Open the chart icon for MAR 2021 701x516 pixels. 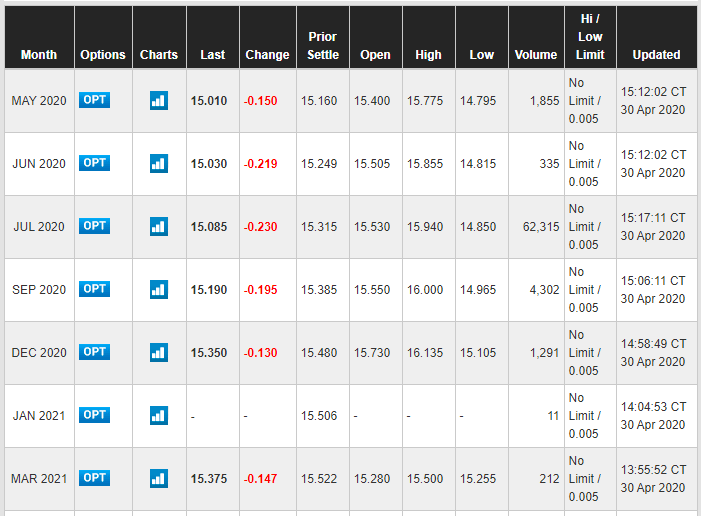click(158, 478)
